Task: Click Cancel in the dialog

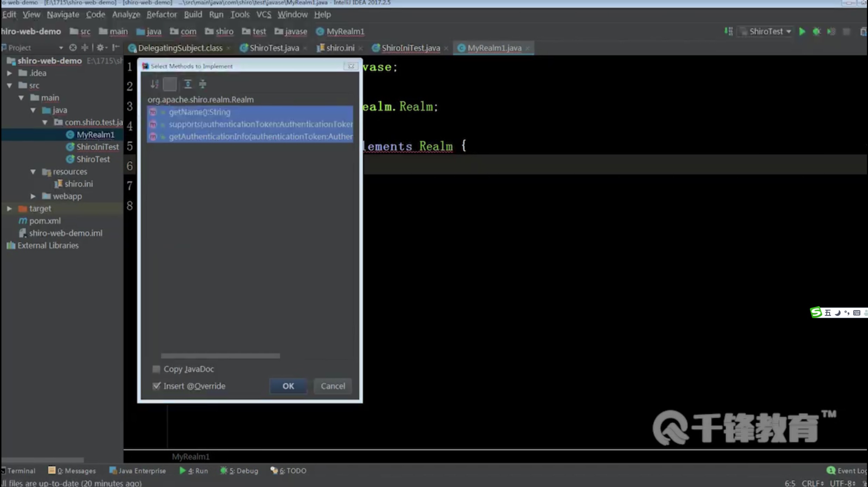Action: (x=333, y=386)
